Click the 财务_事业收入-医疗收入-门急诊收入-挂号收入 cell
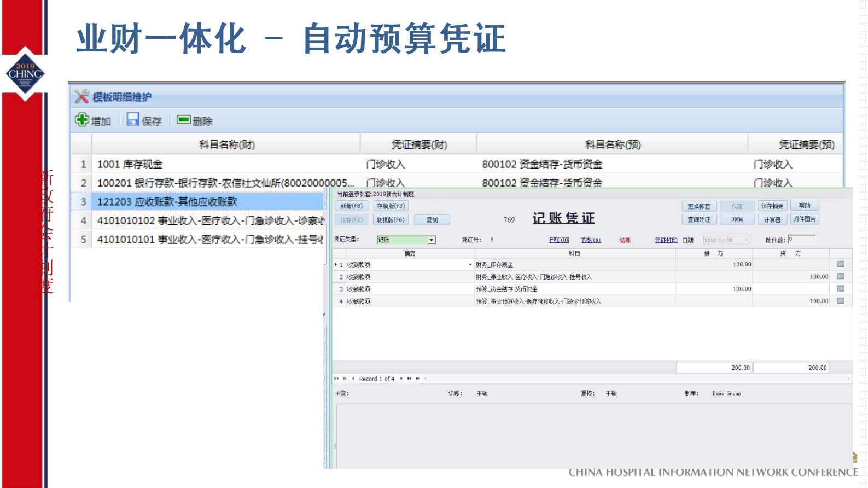The image size is (868, 488). [x=575, y=277]
